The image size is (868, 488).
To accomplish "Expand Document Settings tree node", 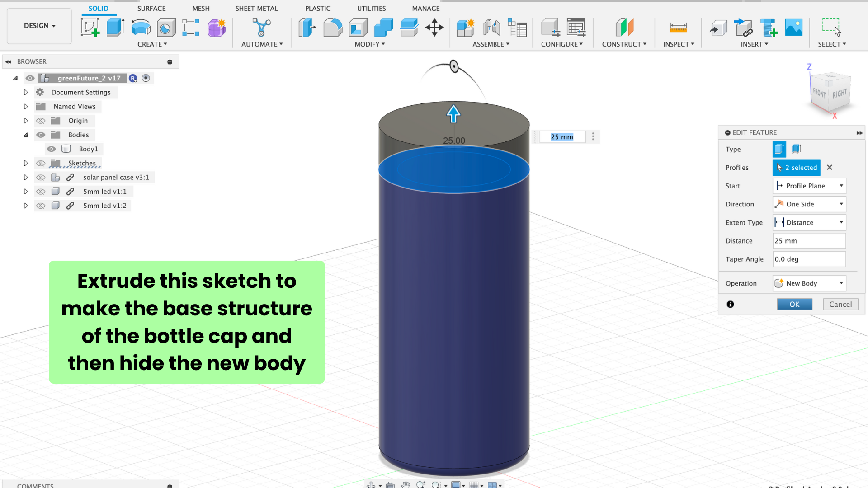I will (x=26, y=92).
